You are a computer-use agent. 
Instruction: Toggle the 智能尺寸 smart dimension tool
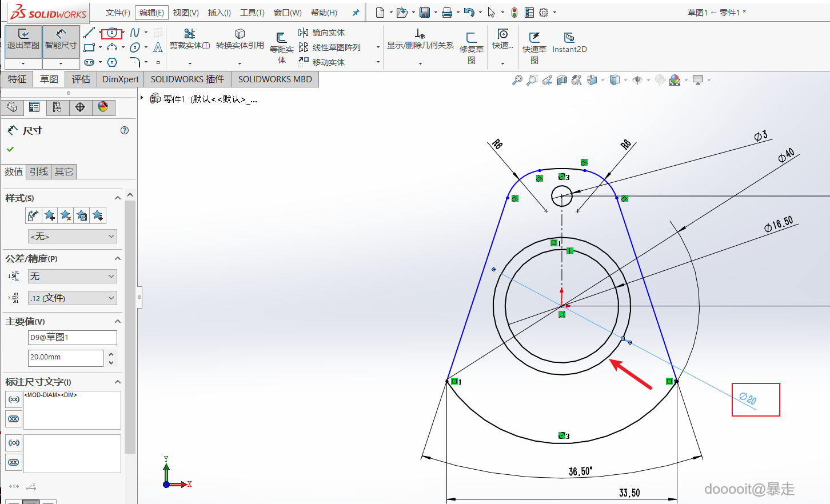pos(61,39)
